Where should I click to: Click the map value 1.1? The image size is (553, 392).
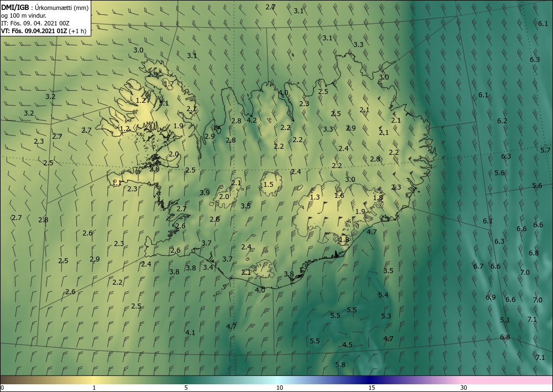(117, 182)
